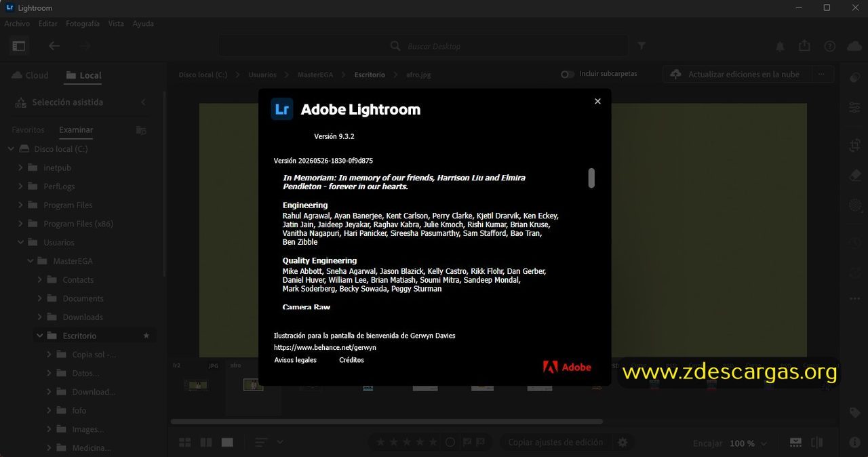
Task: Click the Buscar Desktop search field
Action: click(423, 46)
